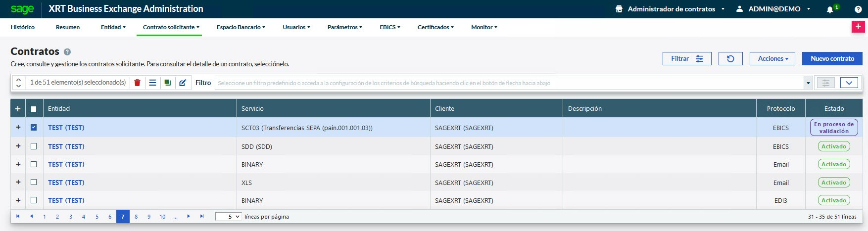Check the box for the SDD row
The height and width of the screenshot is (231, 868).
(34, 146)
